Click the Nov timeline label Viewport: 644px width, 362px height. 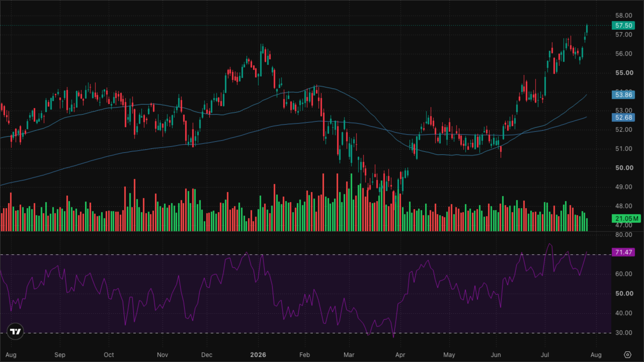coord(162,355)
